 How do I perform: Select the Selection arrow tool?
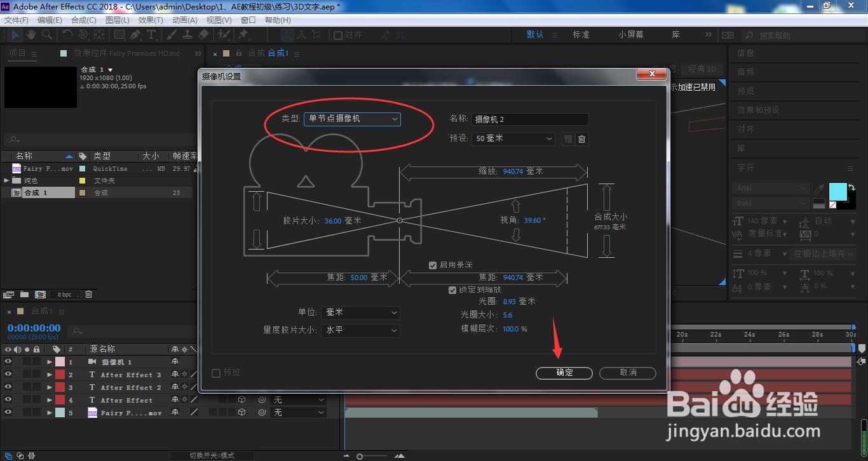tap(15, 35)
